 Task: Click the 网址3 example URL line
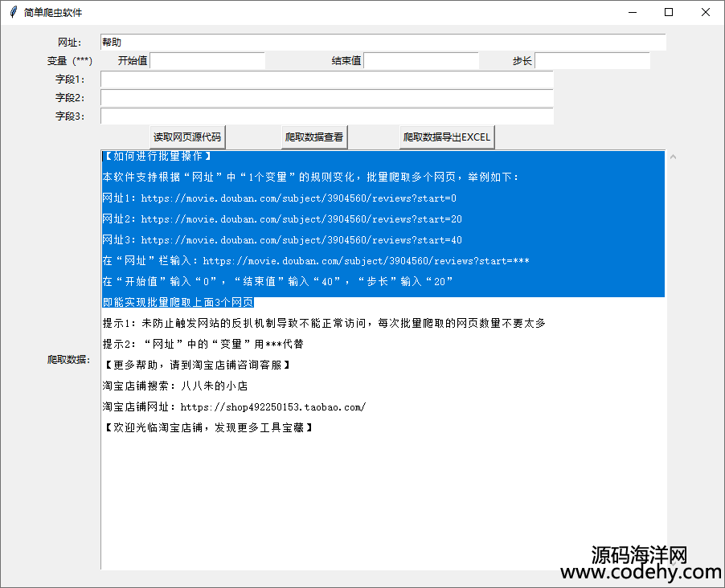point(282,240)
